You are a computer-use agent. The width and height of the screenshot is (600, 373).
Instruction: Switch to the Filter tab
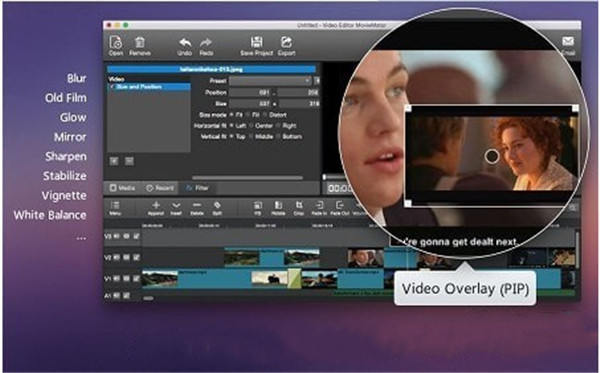(x=197, y=188)
